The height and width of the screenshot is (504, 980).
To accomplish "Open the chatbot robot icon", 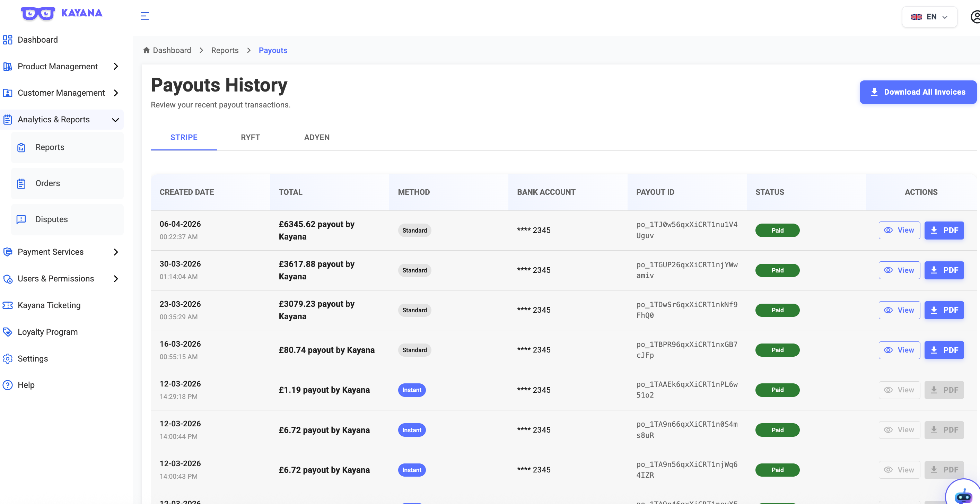I will [x=963, y=496].
